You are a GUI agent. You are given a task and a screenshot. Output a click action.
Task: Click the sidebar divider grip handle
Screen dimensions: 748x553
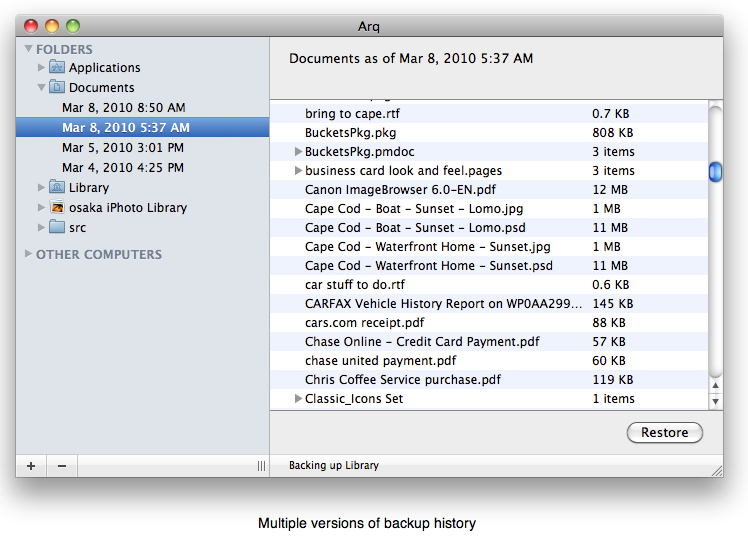click(x=261, y=466)
